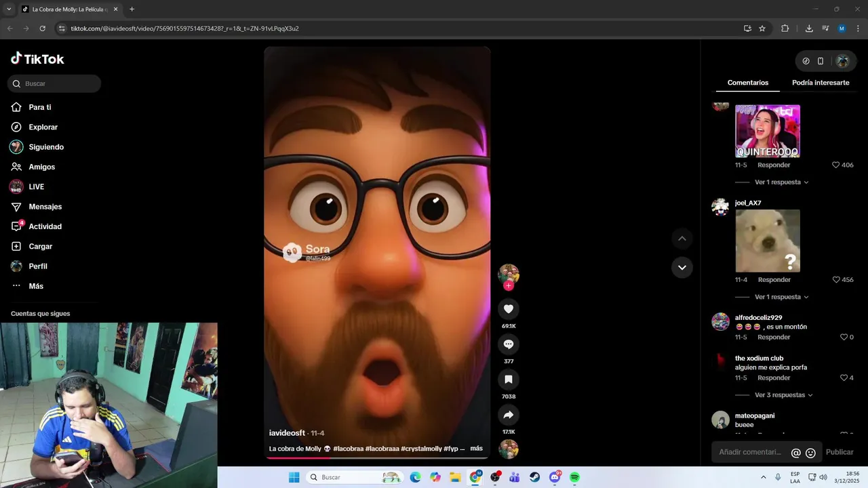
Task: Save video with the bookmark icon
Action: [x=509, y=380]
